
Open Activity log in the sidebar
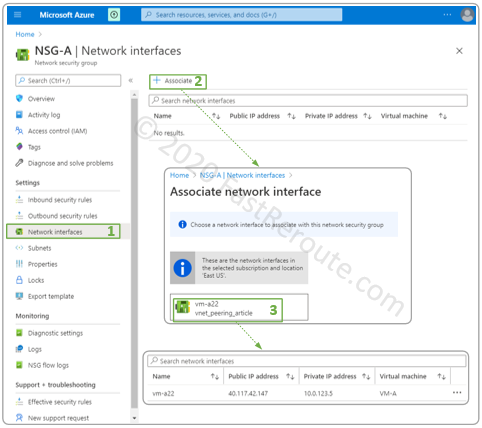point(44,115)
